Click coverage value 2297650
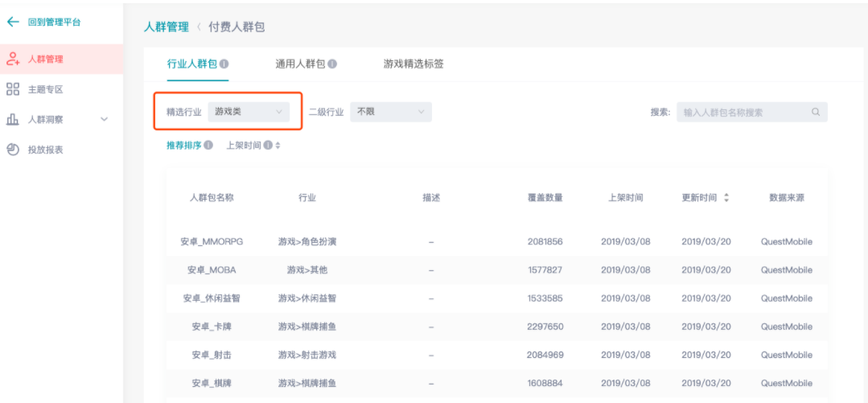This screenshot has height=403, width=868. pyautogui.click(x=545, y=327)
